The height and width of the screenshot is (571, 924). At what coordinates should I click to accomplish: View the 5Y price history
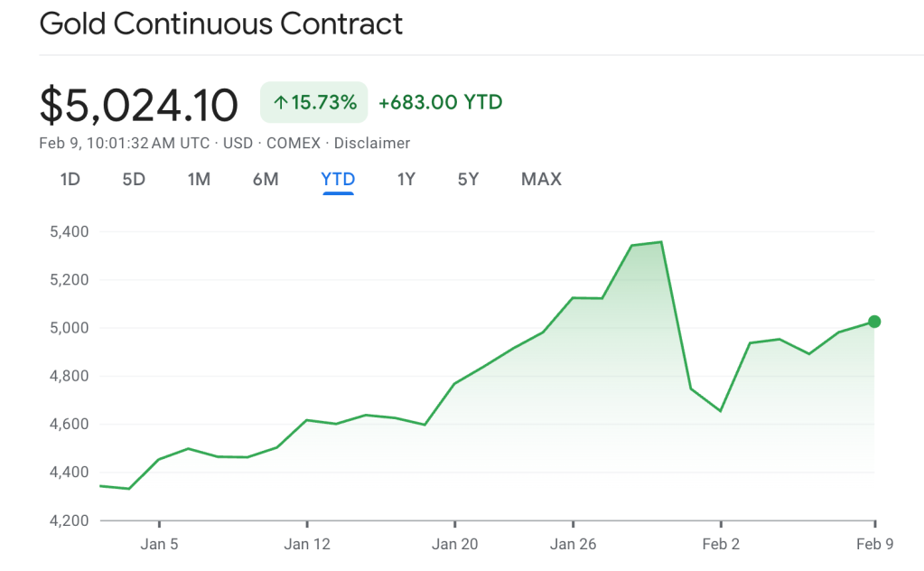(x=468, y=179)
